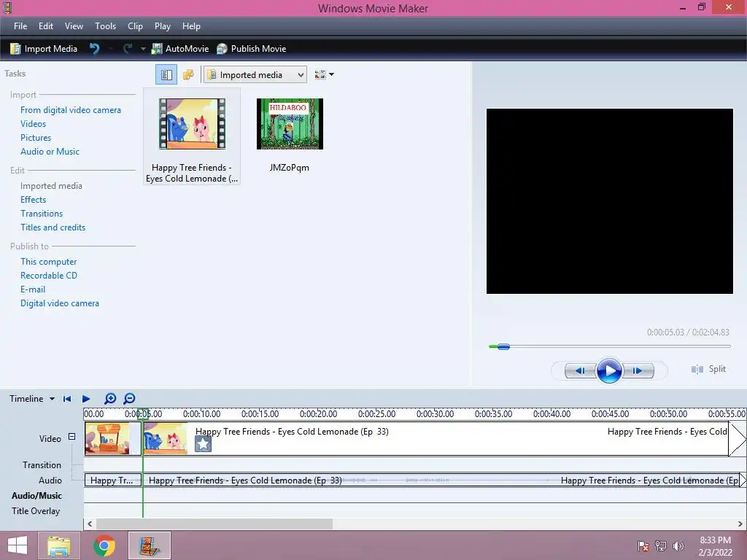Open the File menu
The width and height of the screenshot is (747, 560).
[20, 26]
